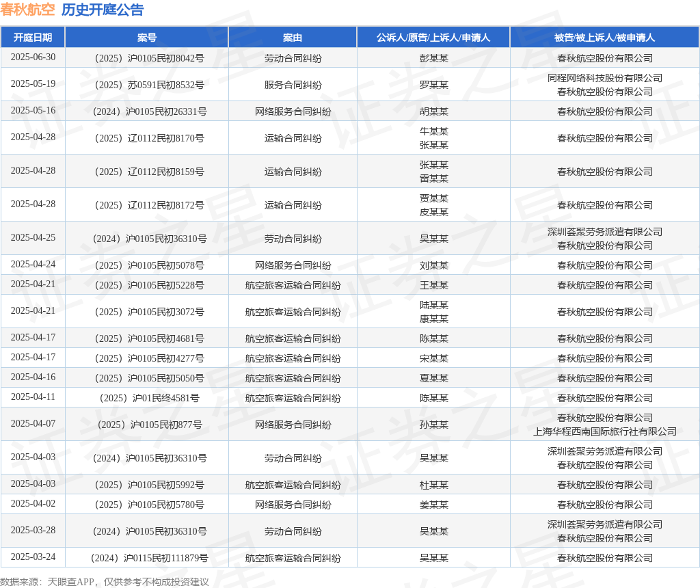
Task: Click the date 2025-04-16
Action: (33, 377)
